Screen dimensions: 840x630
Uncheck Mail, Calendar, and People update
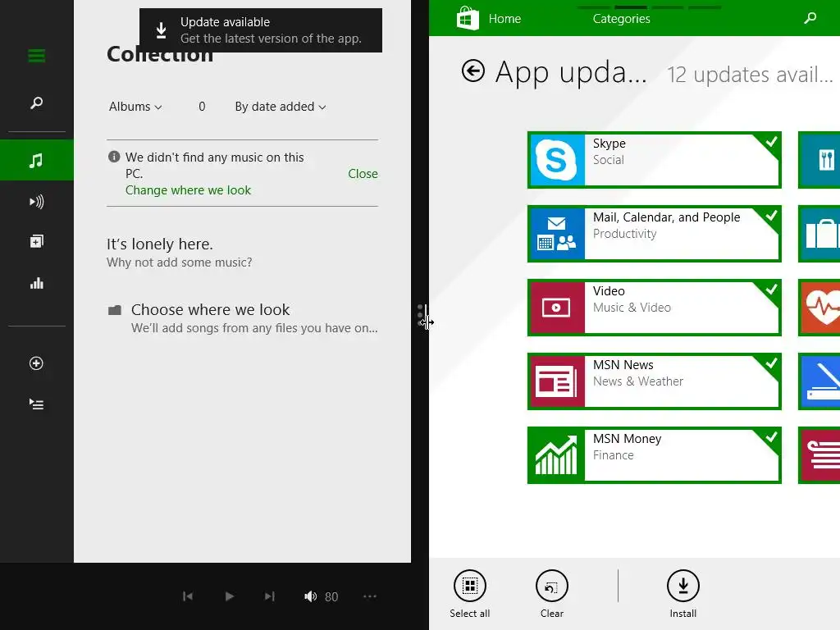771,216
